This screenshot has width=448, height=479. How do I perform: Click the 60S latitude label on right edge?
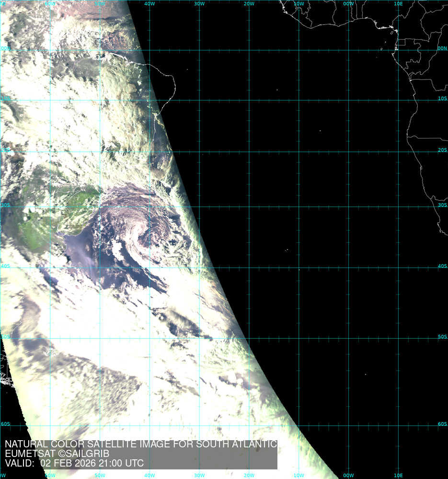click(442, 424)
